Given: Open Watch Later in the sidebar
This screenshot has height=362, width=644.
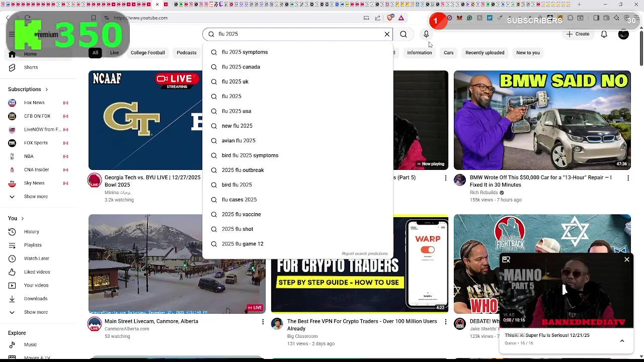Looking at the screenshot, I should 38,258.
